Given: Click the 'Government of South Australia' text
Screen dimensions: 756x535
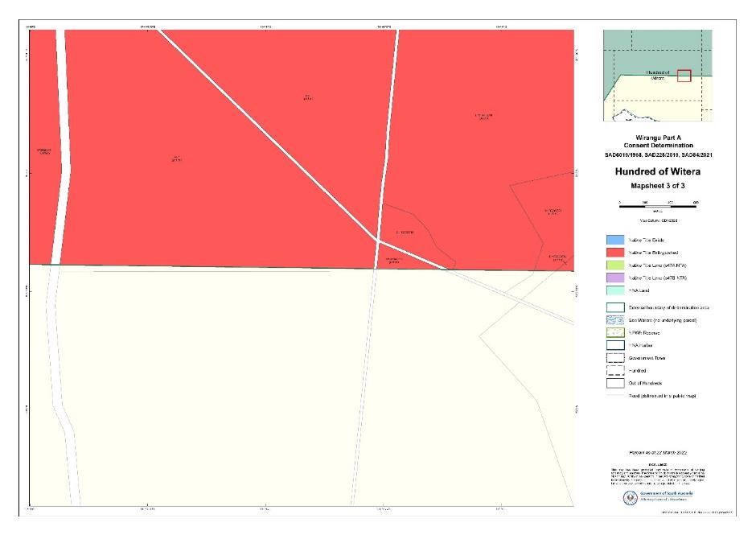Looking at the screenshot, I should pyautogui.click(x=666, y=493).
